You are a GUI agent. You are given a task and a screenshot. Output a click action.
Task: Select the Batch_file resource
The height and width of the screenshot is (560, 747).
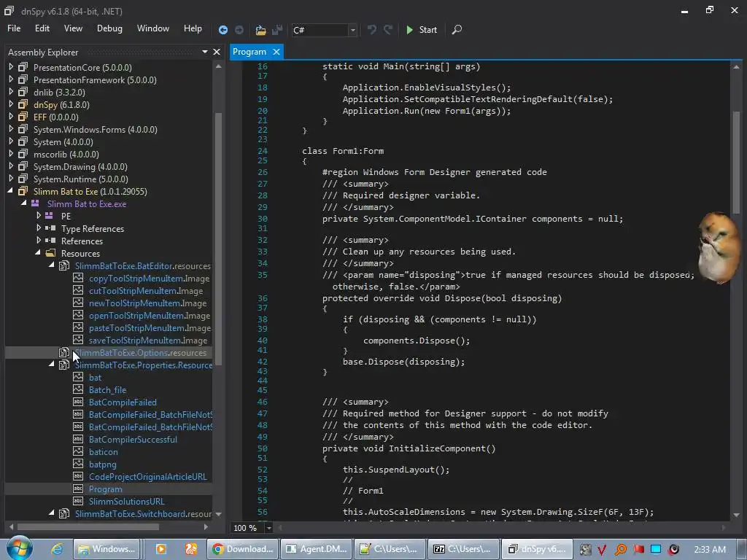coord(107,390)
